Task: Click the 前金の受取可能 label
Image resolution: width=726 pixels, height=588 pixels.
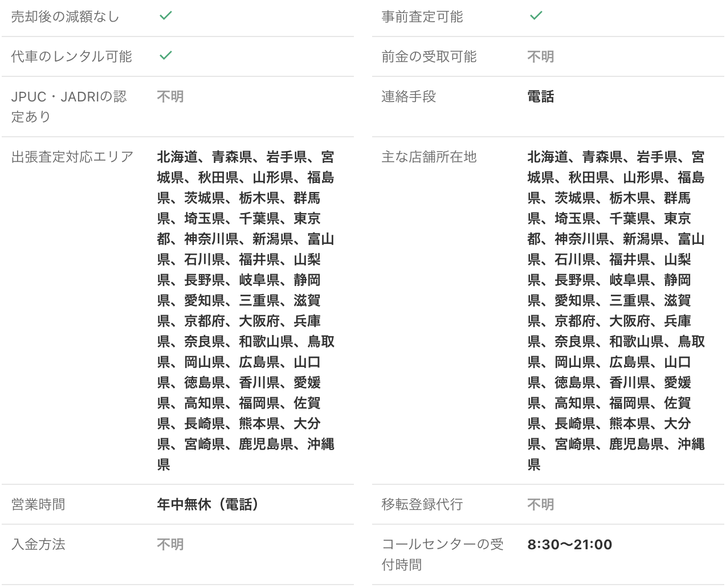Action: coord(429,56)
